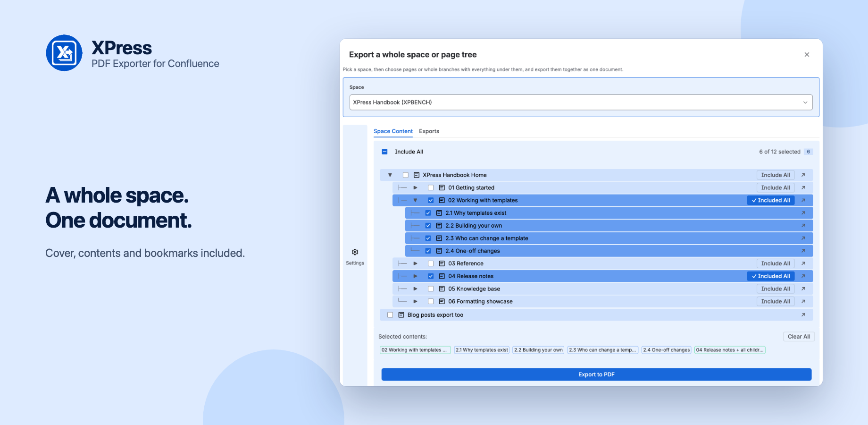Click Include All for 03 Reference

click(776, 263)
